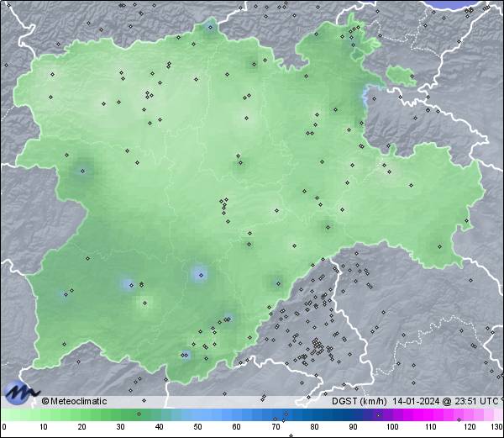Click the scale label 60

pos(237,427)
